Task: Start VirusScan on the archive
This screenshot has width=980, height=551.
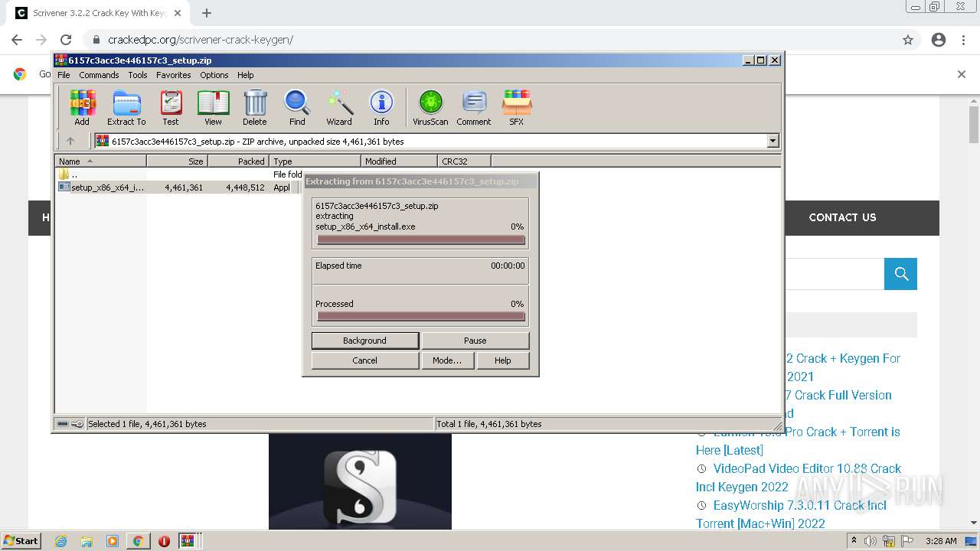Action: pos(430,107)
